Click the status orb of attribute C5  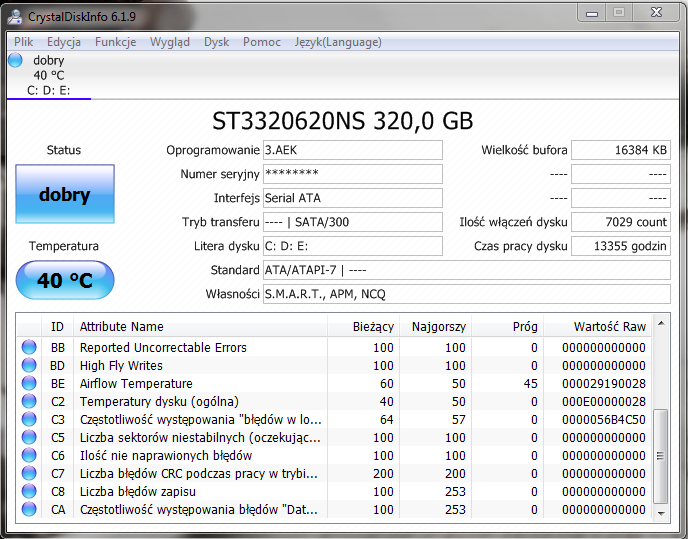[x=29, y=438]
